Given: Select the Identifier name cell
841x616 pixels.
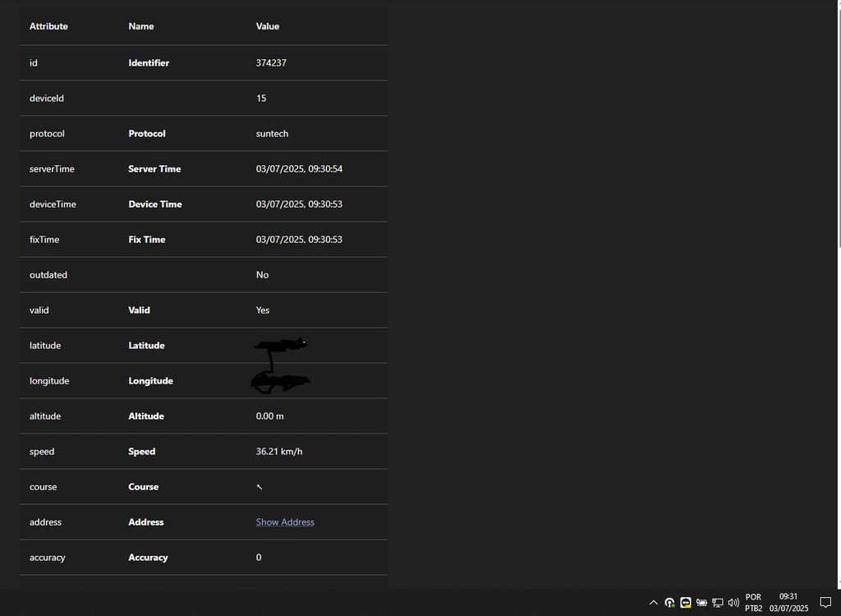Looking at the screenshot, I should (149, 62).
